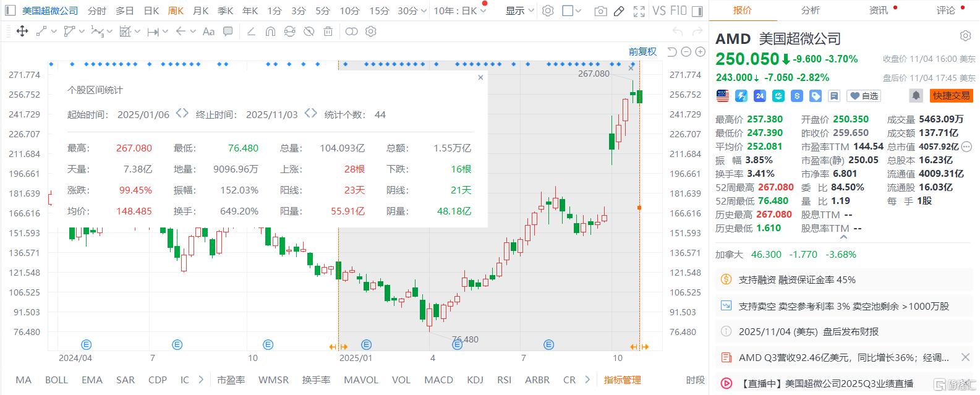Expand the 10年:日K range dropdown
Image resolution: width=980 pixels, height=395 pixels.
[483, 11]
